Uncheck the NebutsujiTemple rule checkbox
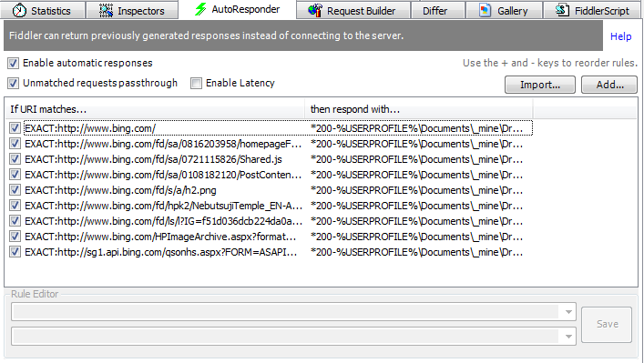Viewport: 644px width, 363px height. [15, 206]
